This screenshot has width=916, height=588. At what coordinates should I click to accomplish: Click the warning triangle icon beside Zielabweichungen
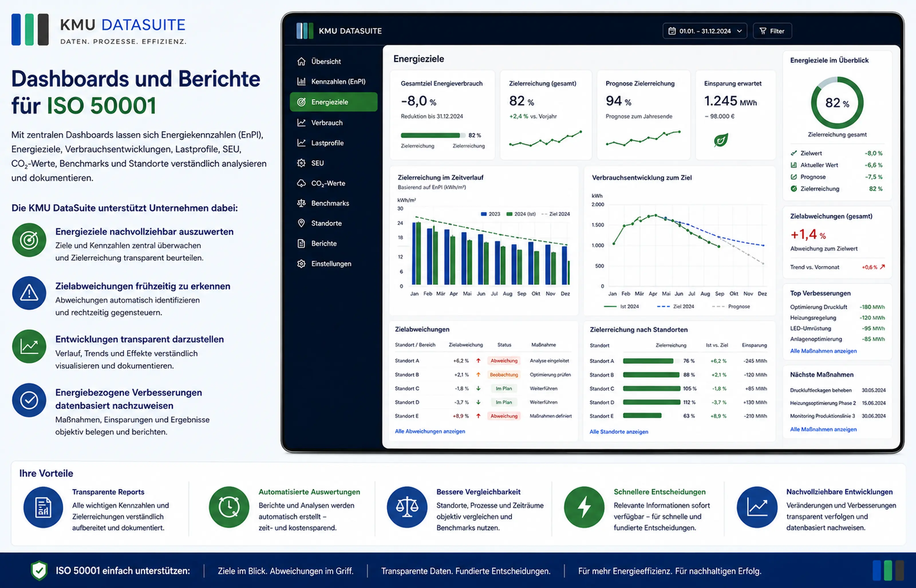tap(29, 293)
